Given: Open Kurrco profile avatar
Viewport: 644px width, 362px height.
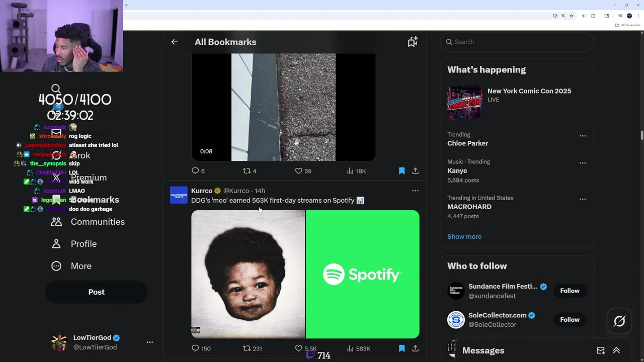Looking at the screenshot, I should (179, 195).
